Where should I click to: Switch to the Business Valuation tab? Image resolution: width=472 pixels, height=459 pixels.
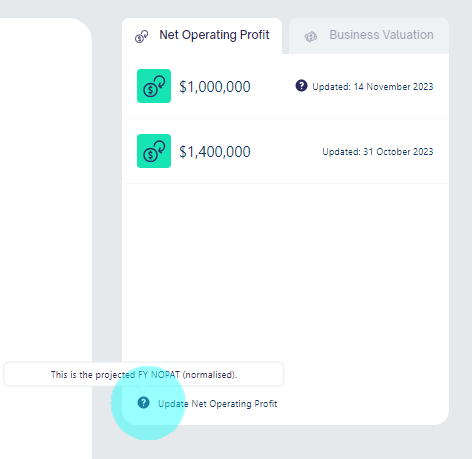click(x=369, y=36)
